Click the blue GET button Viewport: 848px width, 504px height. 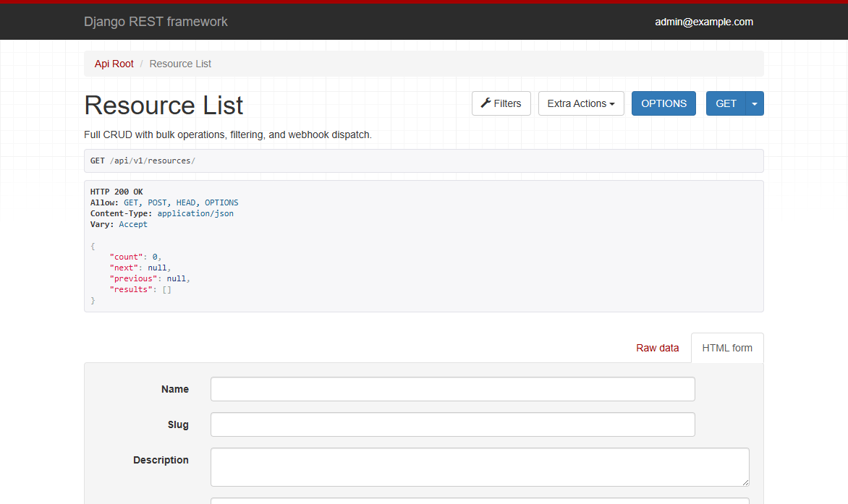coord(726,103)
